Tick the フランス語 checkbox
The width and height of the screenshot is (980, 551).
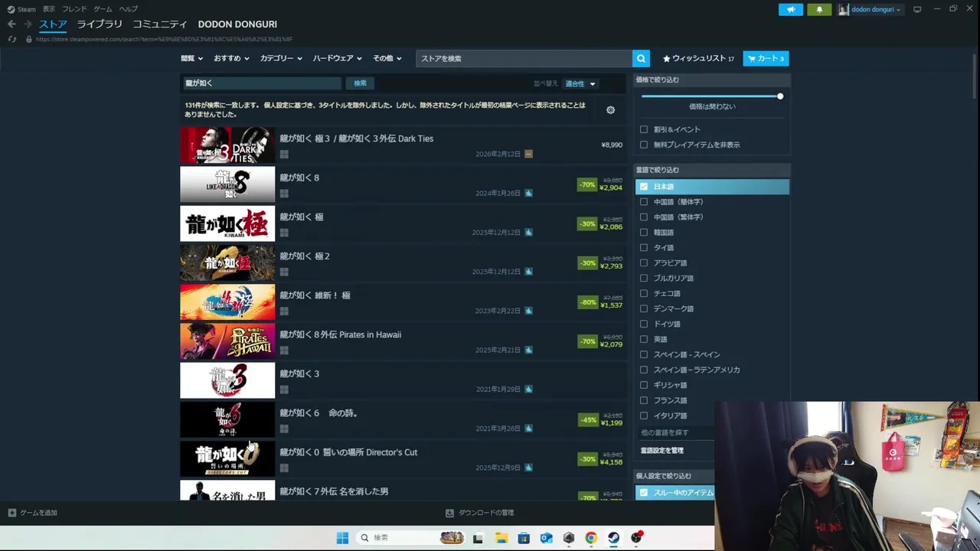(x=644, y=400)
